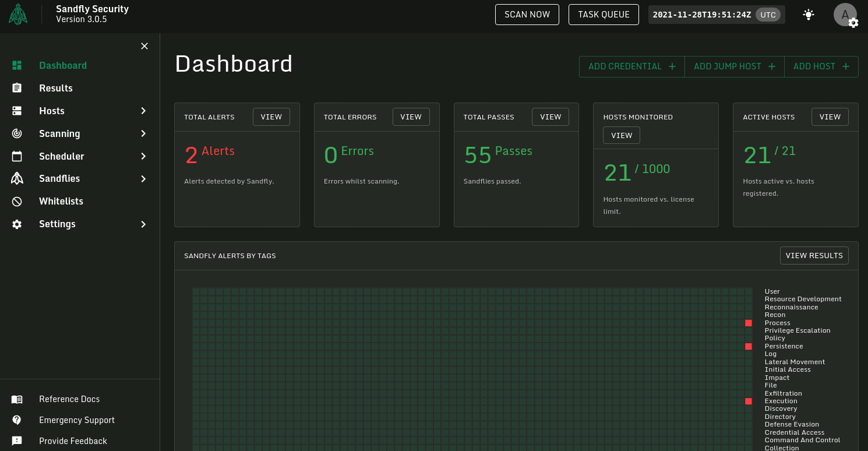Click VIEW on Total Passes card
Viewport: 868px width, 451px height.
point(551,117)
